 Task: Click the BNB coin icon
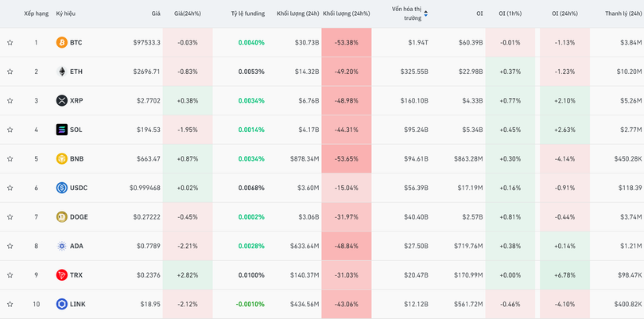click(61, 158)
